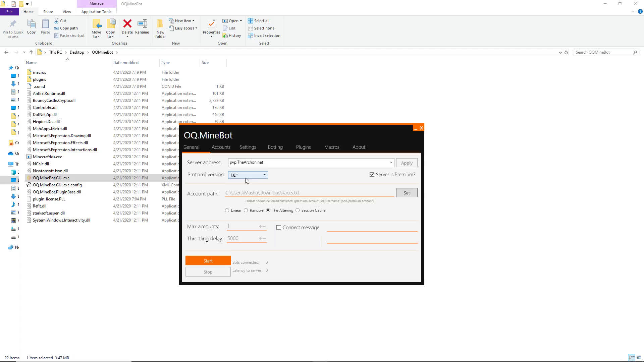644x362 pixels.
Task: Switch to the View ribbon tab
Action: (x=67, y=12)
